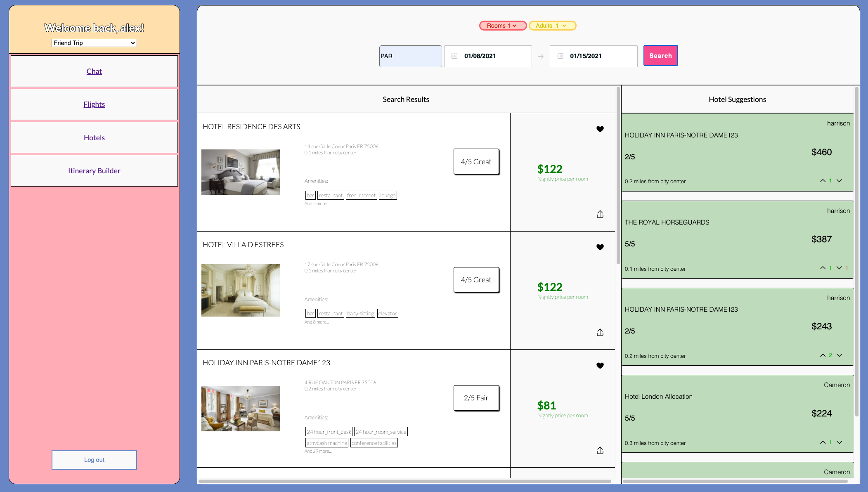Viewport: 868px width, 492px height.
Task: Open the Friend Trip selector
Action: point(94,43)
